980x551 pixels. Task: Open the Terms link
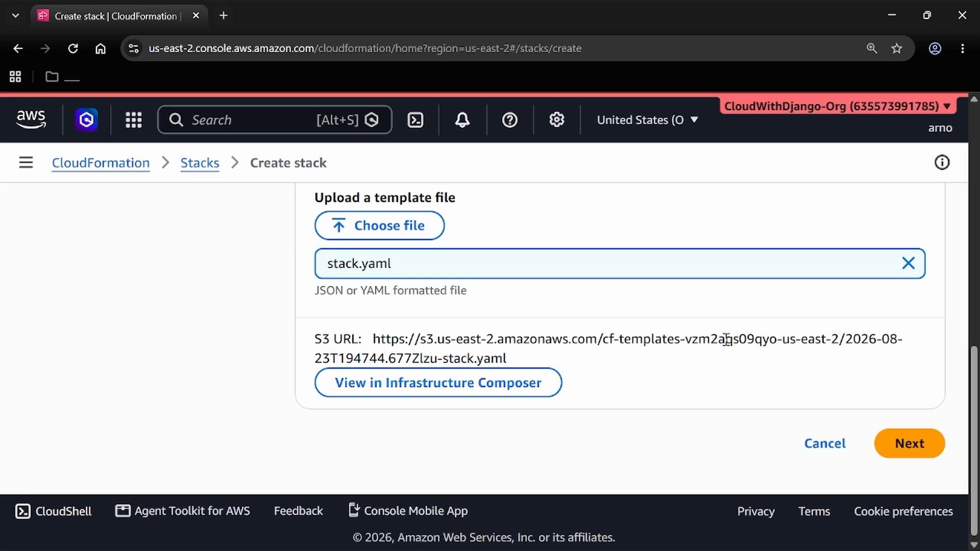click(814, 511)
